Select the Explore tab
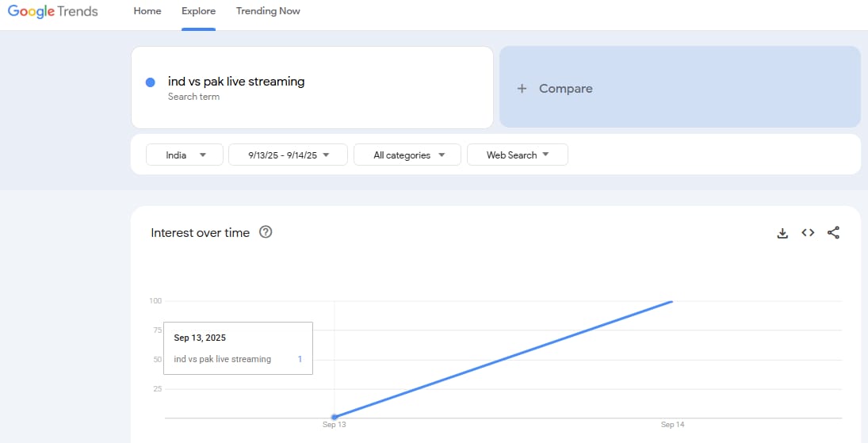Image resolution: width=868 pixels, height=443 pixels. [199, 11]
